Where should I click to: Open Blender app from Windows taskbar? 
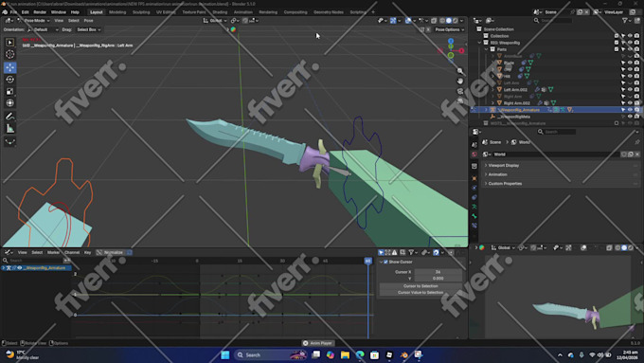(403, 354)
